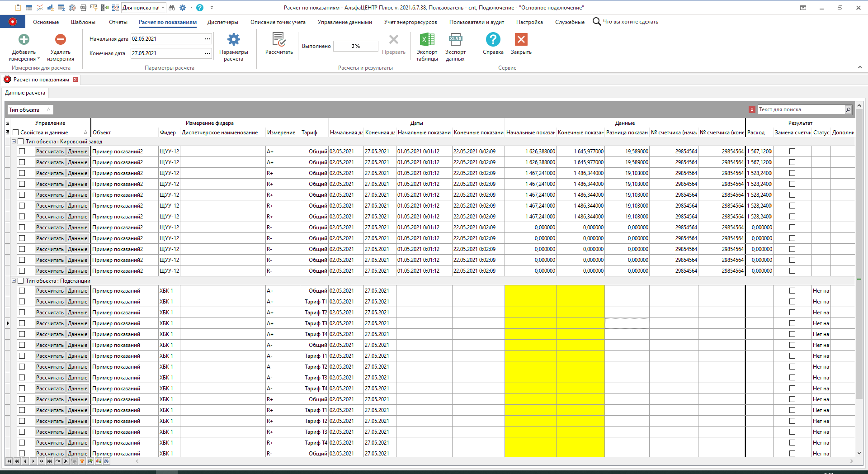This screenshot has width=868, height=474.
Task: Open the end date (Конечная дата) picker
Action: click(x=208, y=53)
